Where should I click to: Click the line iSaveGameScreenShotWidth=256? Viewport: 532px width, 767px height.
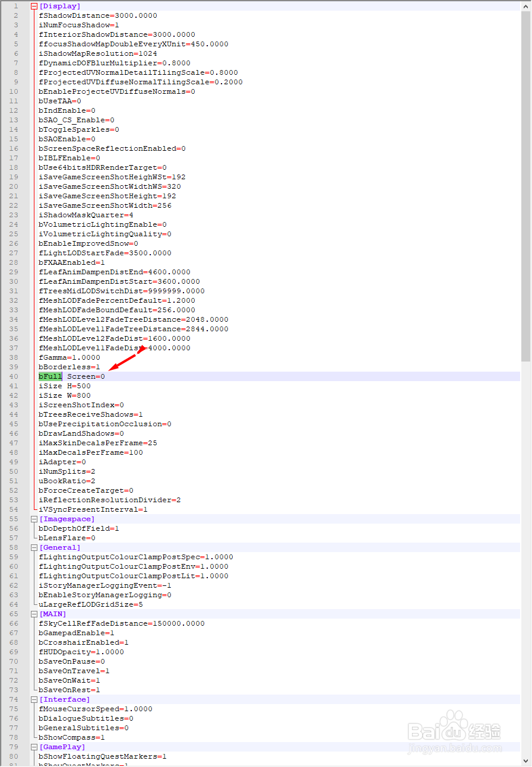pos(105,205)
